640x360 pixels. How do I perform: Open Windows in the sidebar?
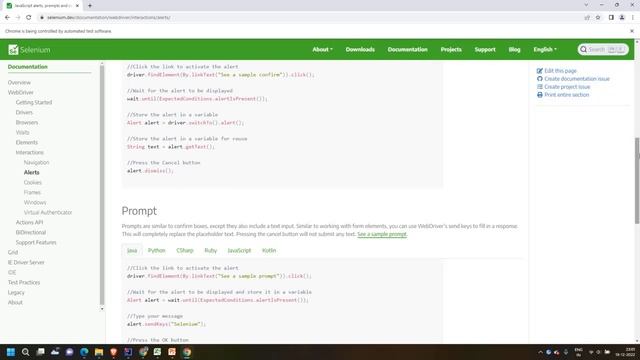pos(35,202)
